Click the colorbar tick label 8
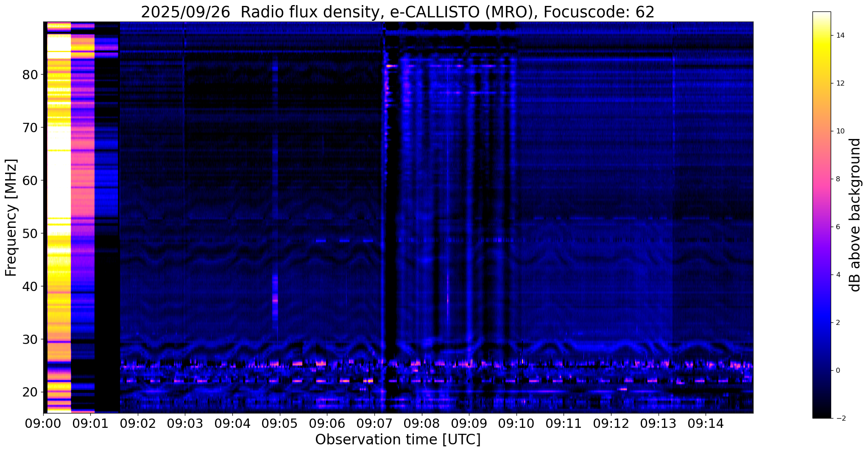This screenshot has height=452, width=868. 837,179
